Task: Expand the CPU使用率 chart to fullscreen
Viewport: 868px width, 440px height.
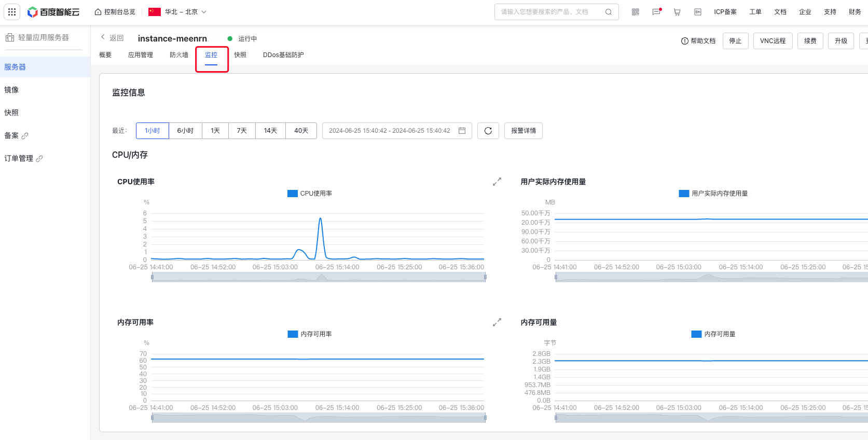Action: 497,182
